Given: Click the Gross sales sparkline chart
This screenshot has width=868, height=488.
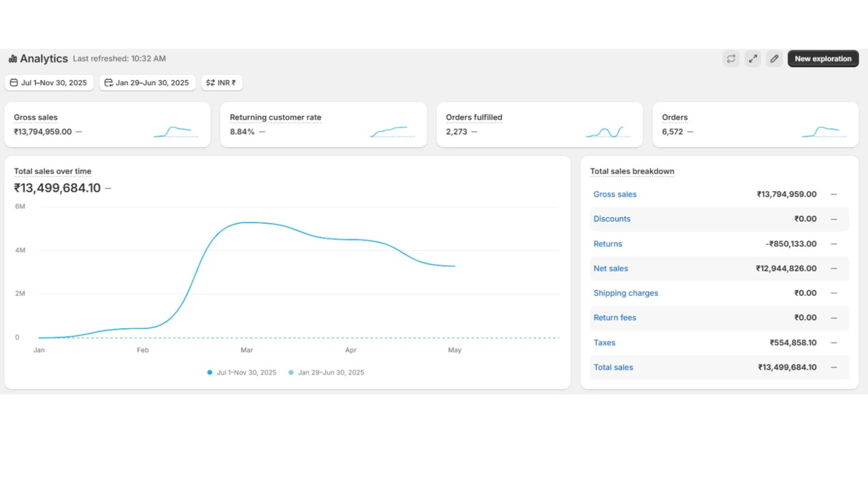Looking at the screenshot, I should tap(176, 131).
